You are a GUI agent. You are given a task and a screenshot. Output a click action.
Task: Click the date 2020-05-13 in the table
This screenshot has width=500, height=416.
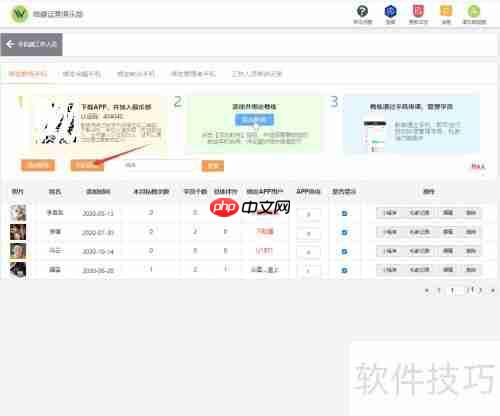coord(98,213)
